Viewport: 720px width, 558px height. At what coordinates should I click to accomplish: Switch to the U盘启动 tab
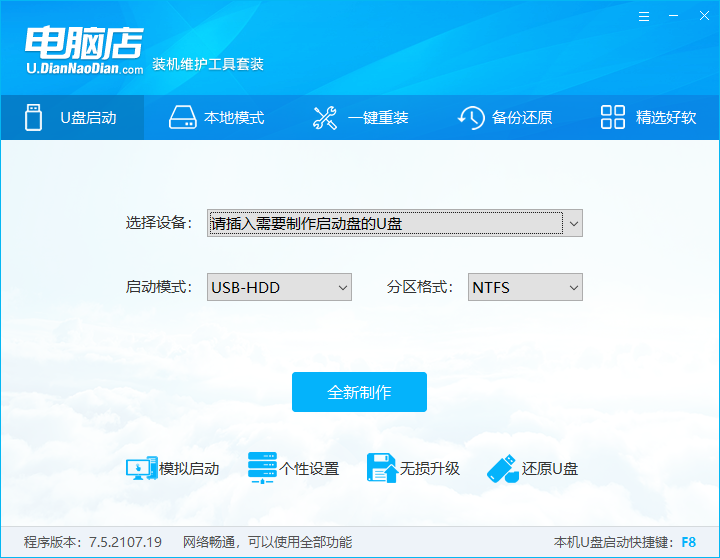(73, 118)
